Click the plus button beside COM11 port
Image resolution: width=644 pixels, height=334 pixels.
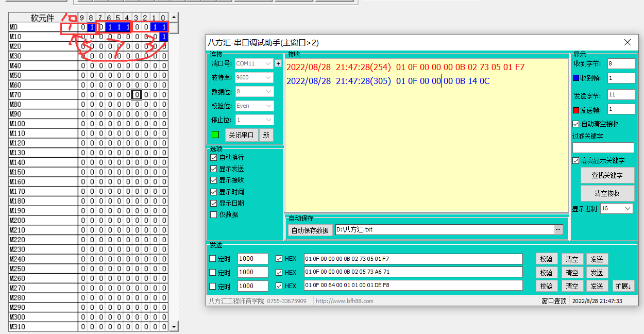[x=278, y=63]
